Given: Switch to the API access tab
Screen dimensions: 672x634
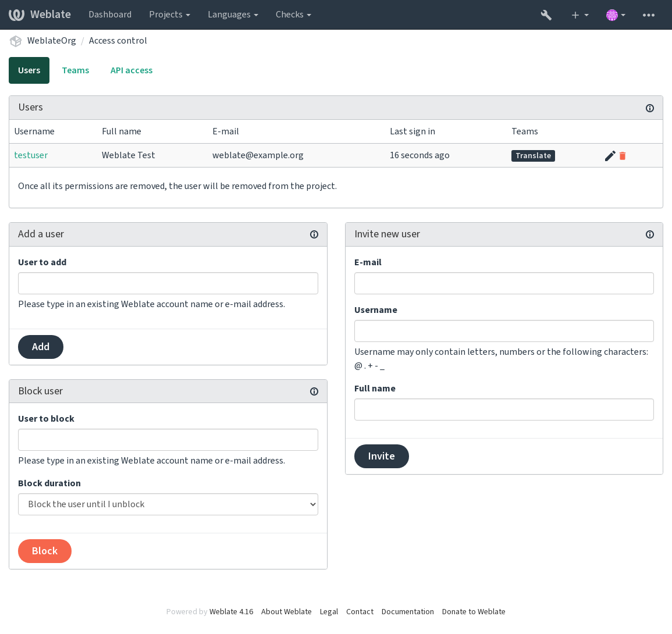Looking at the screenshot, I should (131, 70).
